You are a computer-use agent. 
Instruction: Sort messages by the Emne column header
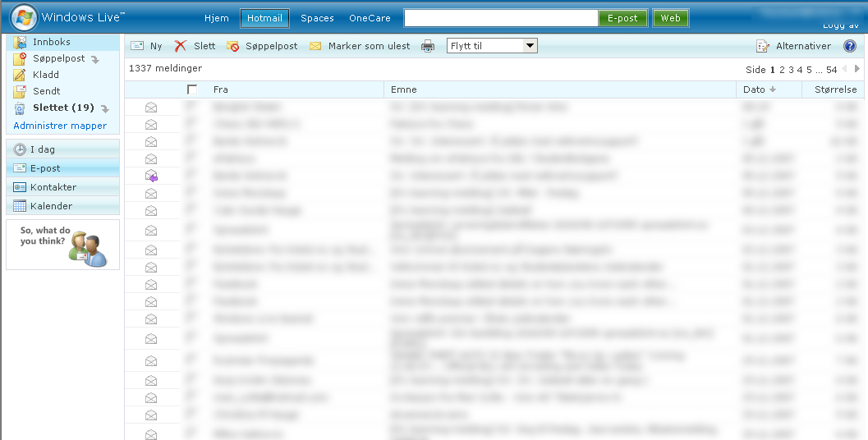[x=403, y=89]
